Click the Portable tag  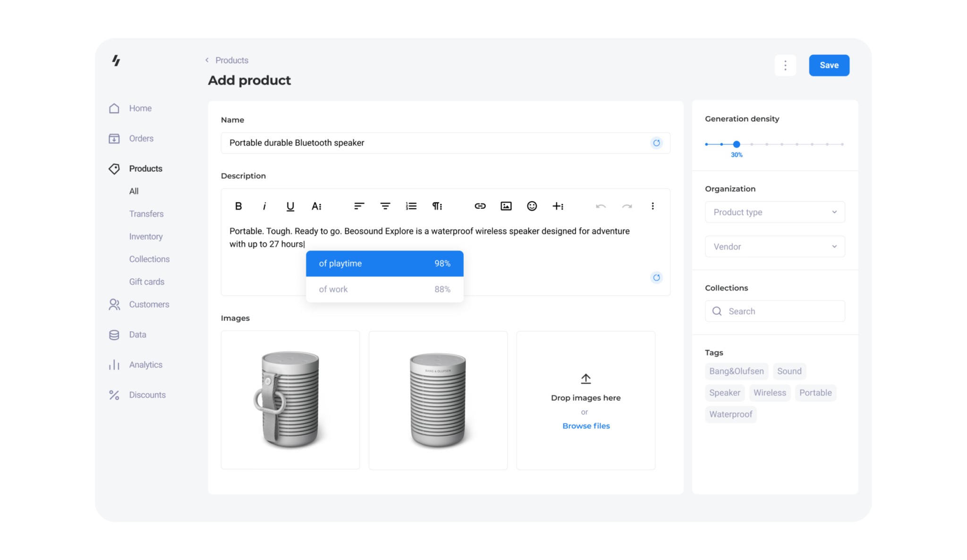click(x=815, y=393)
